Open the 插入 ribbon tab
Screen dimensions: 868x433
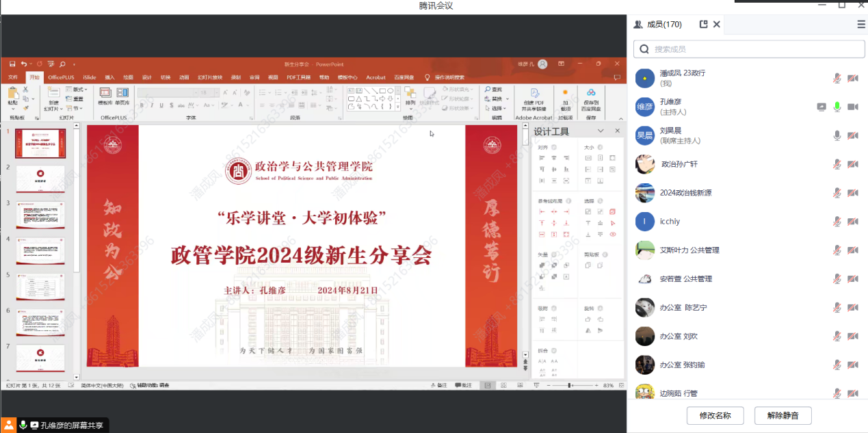109,77
